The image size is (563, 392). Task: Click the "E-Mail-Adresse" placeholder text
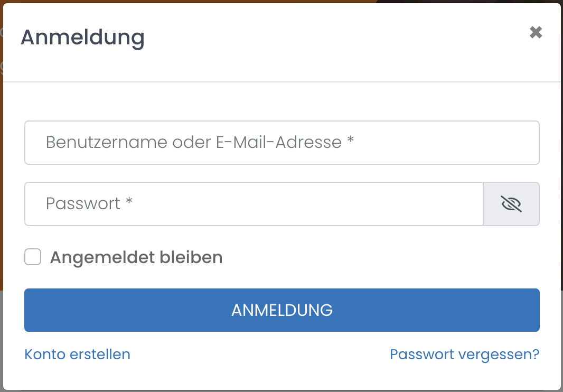coord(278,143)
